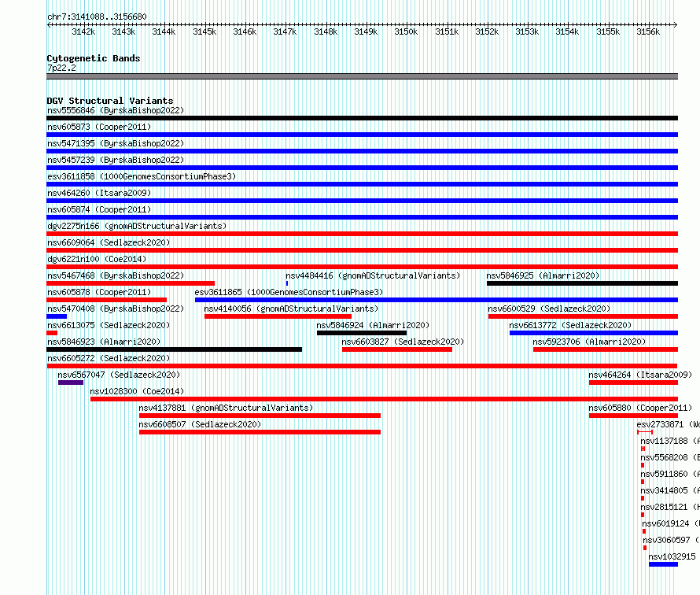Viewport: 700px width, 595px height.
Task: Click the 3156k ruler tick label
Action: tap(648, 31)
